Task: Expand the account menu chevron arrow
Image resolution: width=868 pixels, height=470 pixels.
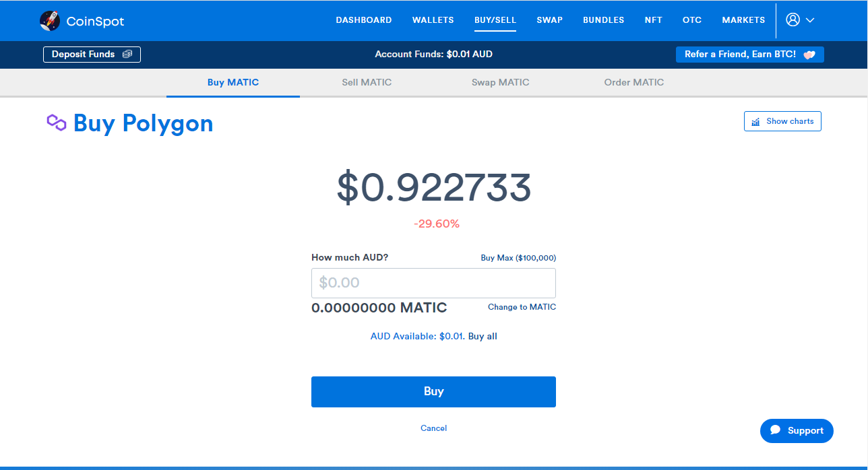Action: pyautogui.click(x=810, y=20)
